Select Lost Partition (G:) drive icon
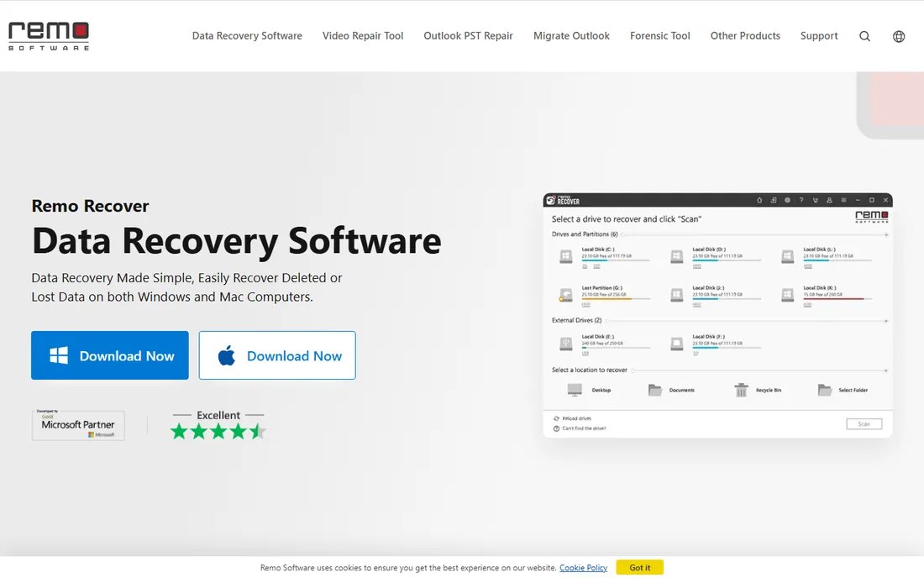This screenshot has height=578, width=924. [x=565, y=295]
